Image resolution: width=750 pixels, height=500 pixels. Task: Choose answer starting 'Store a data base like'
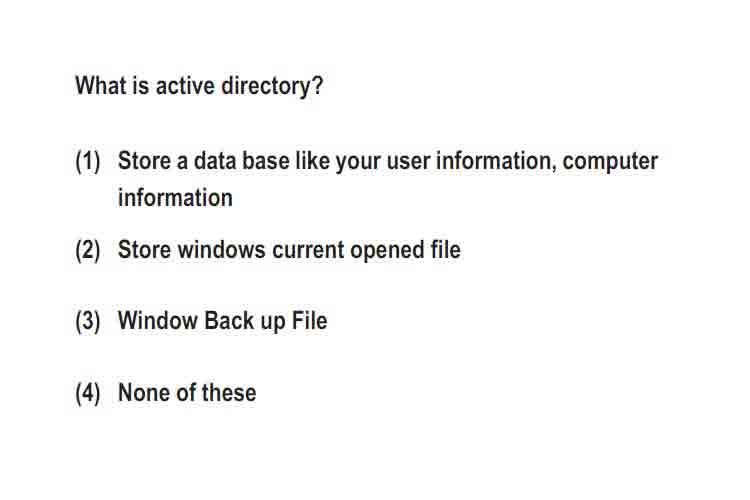pos(388,179)
